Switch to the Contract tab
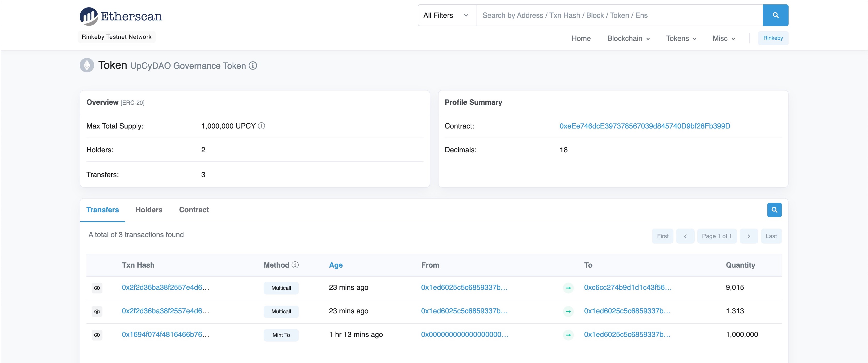Viewport: 868px width, 363px height. (194, 210)
